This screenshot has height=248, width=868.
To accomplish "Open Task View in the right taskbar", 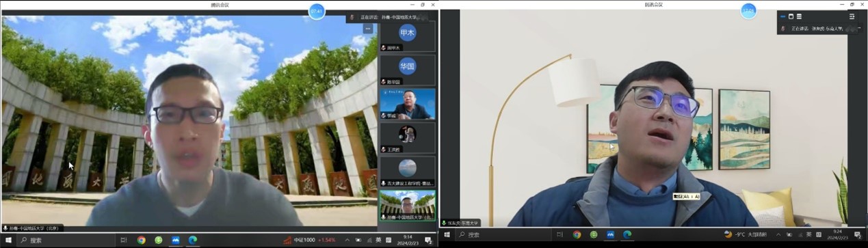I will [x=559, y=235].
